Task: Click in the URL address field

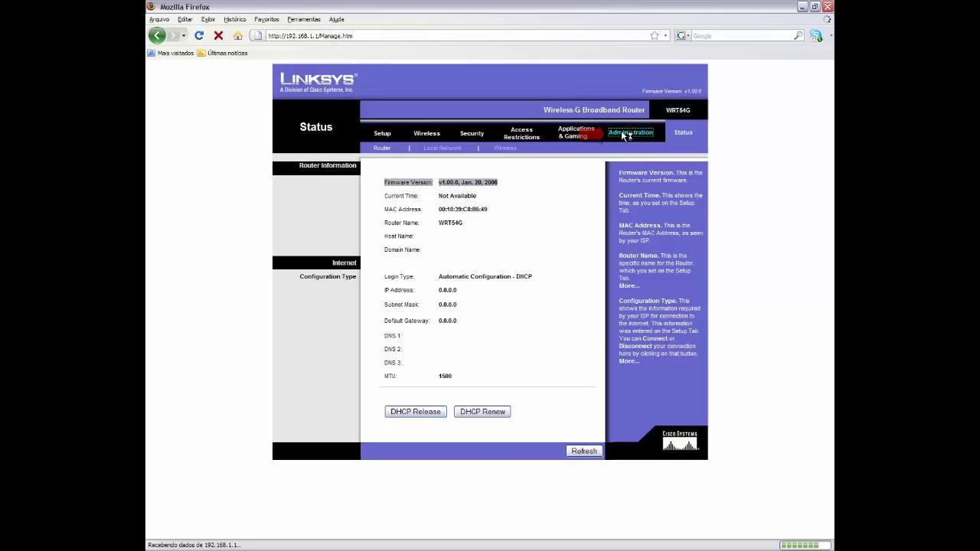Action: [x=456, y=36]
